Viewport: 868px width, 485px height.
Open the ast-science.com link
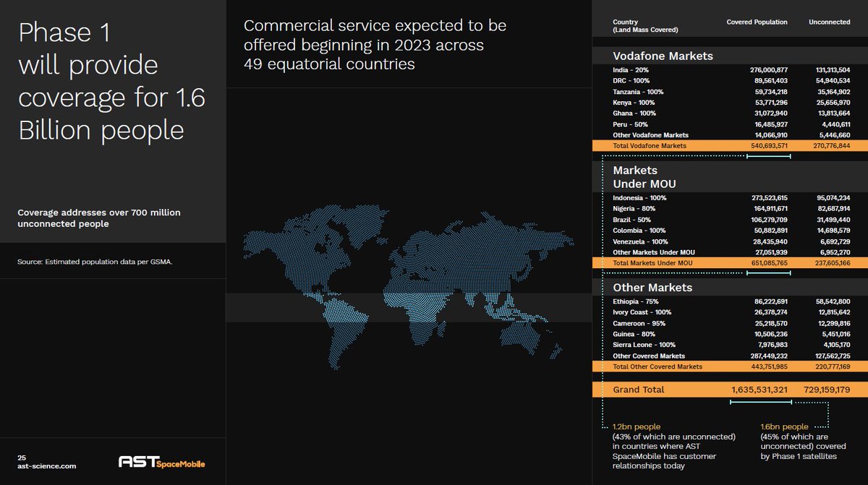point(47,467)
